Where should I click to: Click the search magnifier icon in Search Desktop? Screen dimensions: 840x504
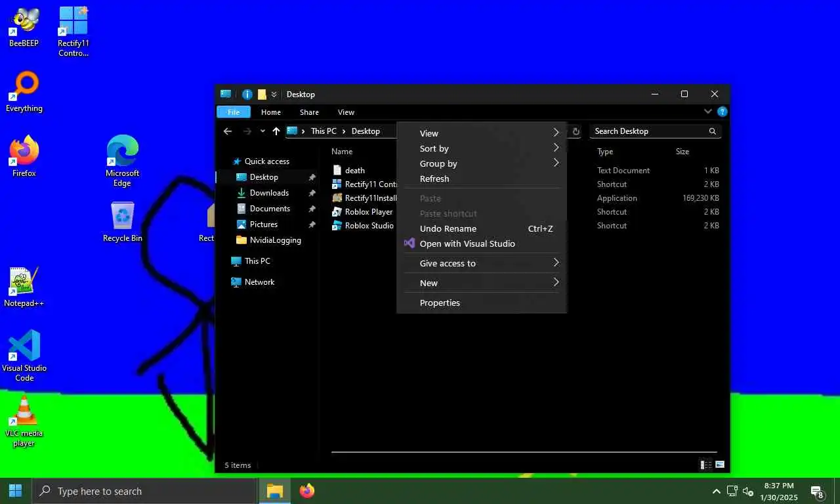coord(713,131)
